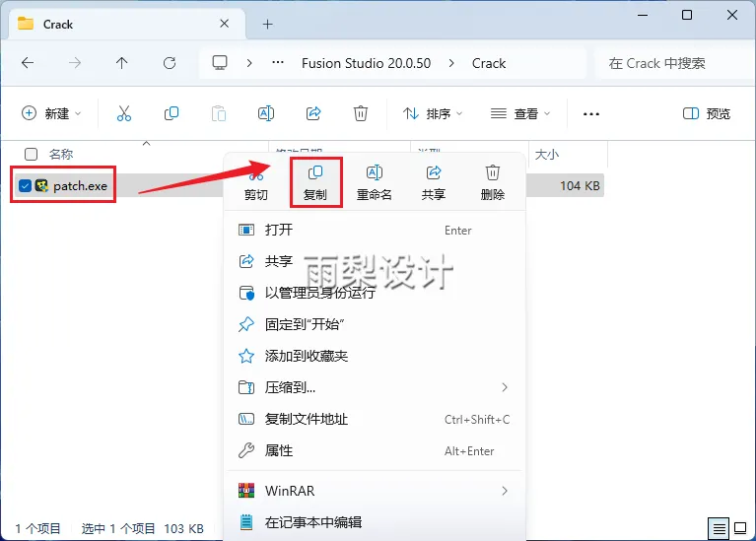Select 在记事本中编辑 menu entry
The image size is (756, 541).
coord(376,522)
